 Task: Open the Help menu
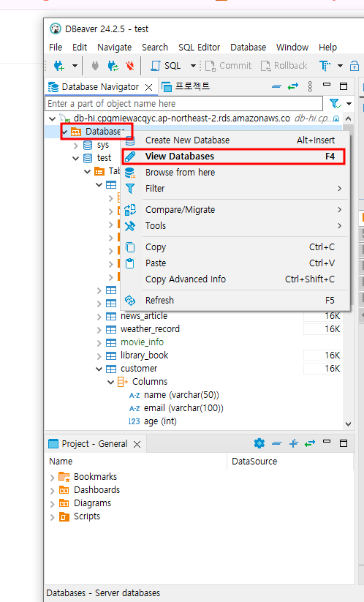click(328, 48)
